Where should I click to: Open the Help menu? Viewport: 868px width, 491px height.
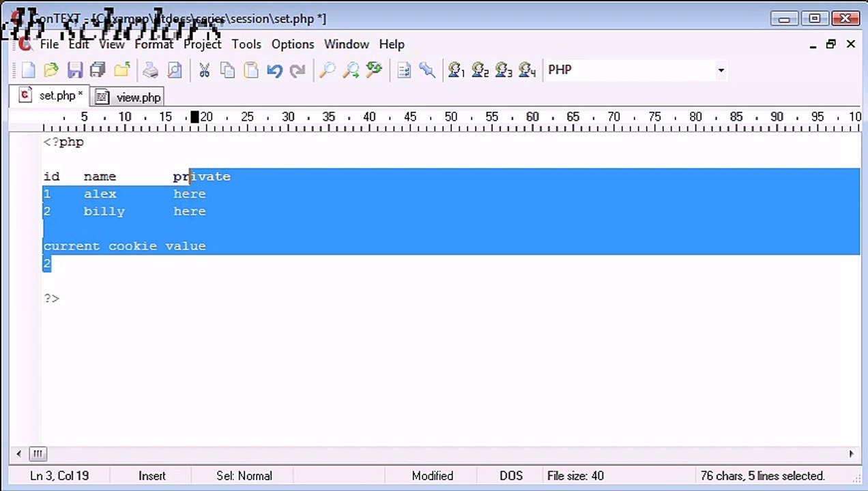click(392, 44)
